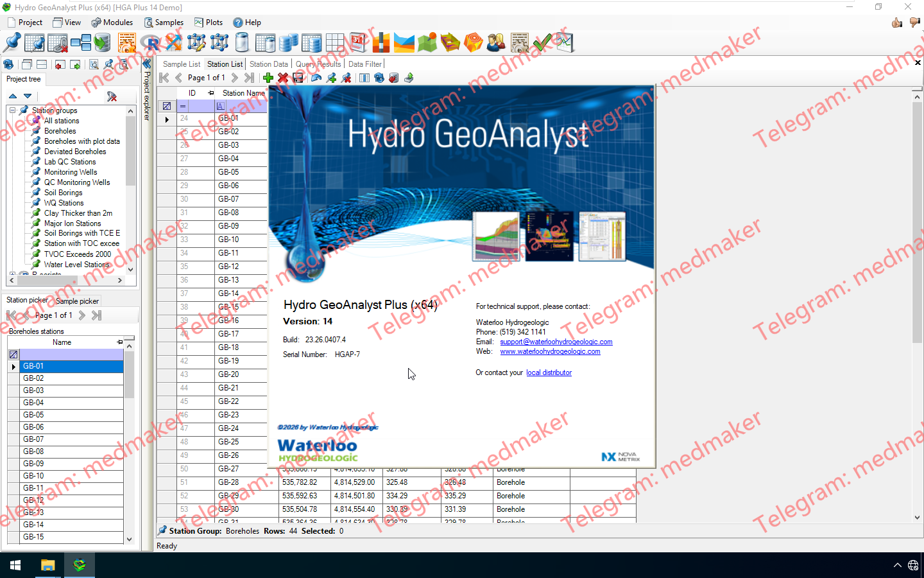Screen dimensions: 924x578
Task: Switch to the Station Data tab
Action: [268, 64]
